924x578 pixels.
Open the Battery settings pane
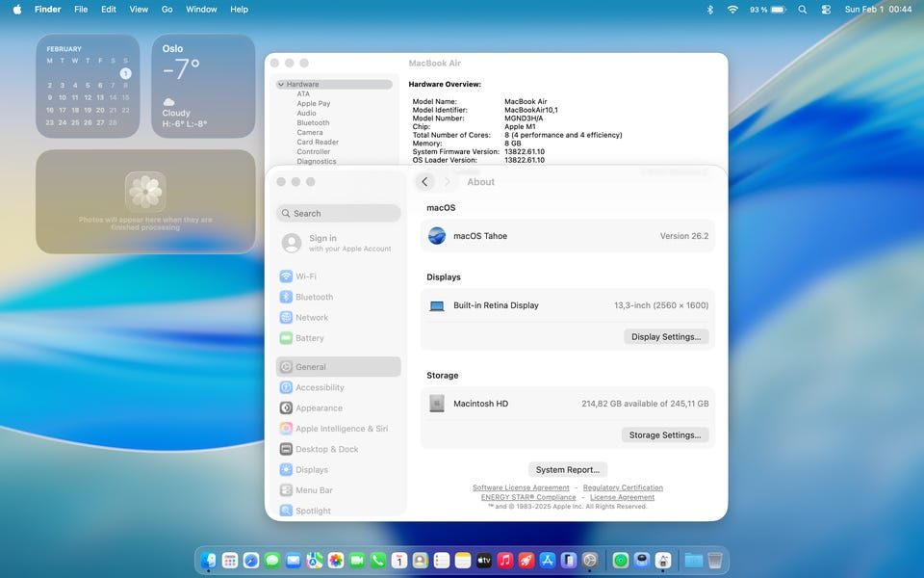pos(309,338)
